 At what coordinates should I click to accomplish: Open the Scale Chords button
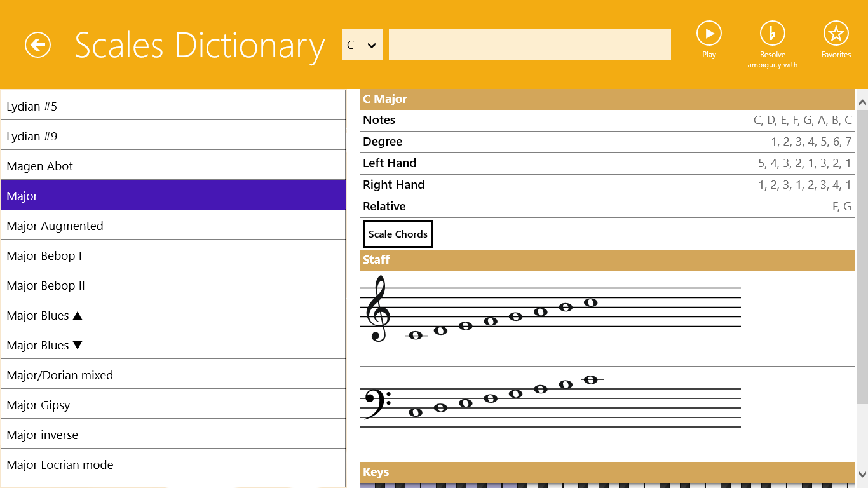click(x=398, y=234)
